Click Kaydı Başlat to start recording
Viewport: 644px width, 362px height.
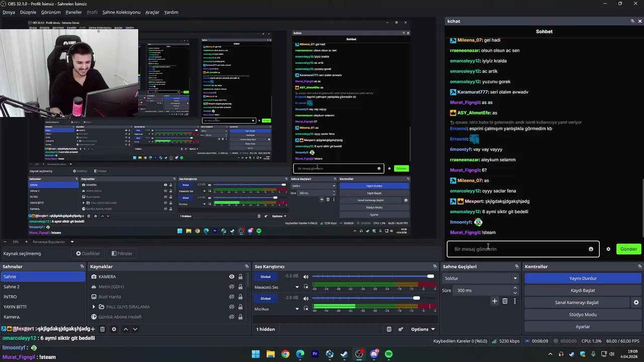pyautogui.click(x=583, y=290)
